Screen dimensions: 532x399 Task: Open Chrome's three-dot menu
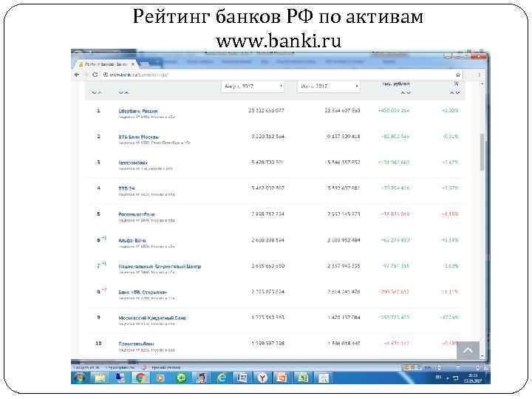coord(479,75)
